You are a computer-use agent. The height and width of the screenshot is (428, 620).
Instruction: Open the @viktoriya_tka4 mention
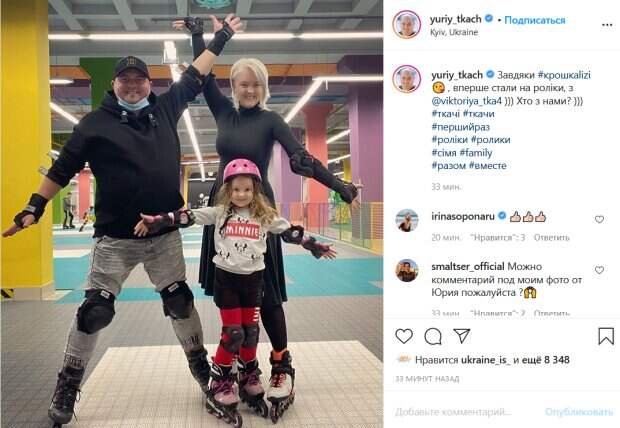[x=467, y=101]
